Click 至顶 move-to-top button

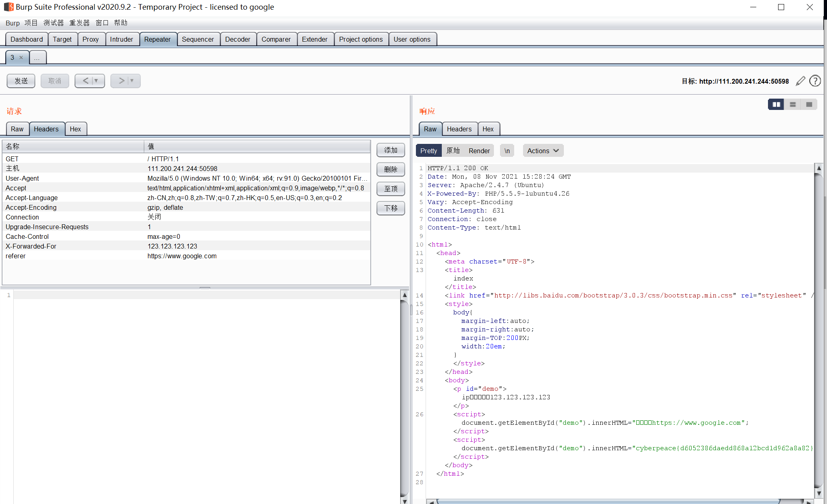click(x=390, y=189)
